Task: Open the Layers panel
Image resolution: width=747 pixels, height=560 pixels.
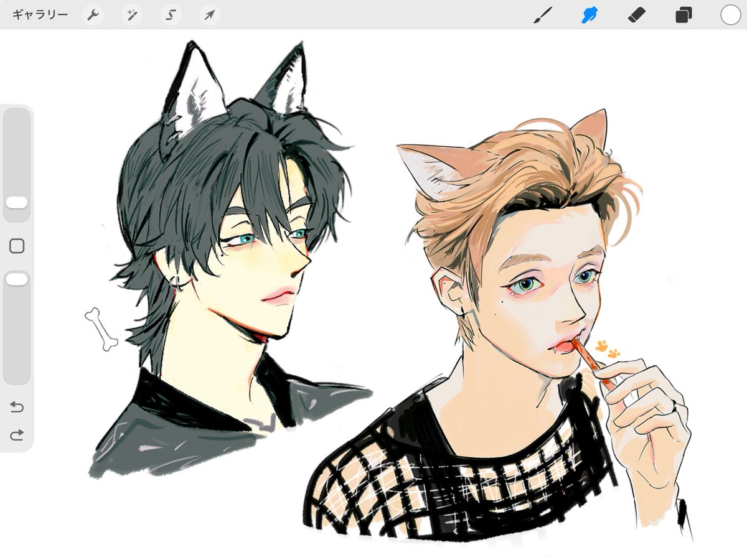Action: [684, 14]
